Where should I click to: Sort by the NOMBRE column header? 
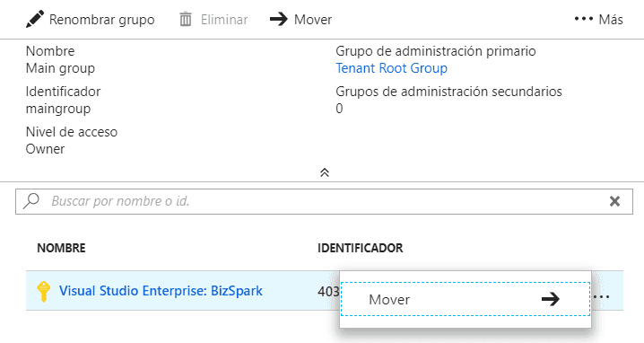pyautogui.click(x=61, y=248)
